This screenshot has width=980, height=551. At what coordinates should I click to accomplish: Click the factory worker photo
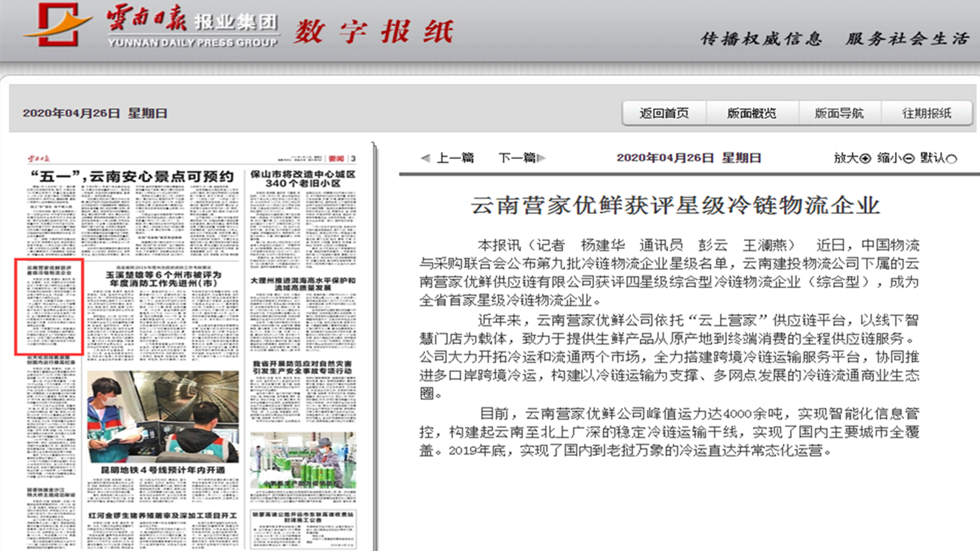click(x=303, y=460)
